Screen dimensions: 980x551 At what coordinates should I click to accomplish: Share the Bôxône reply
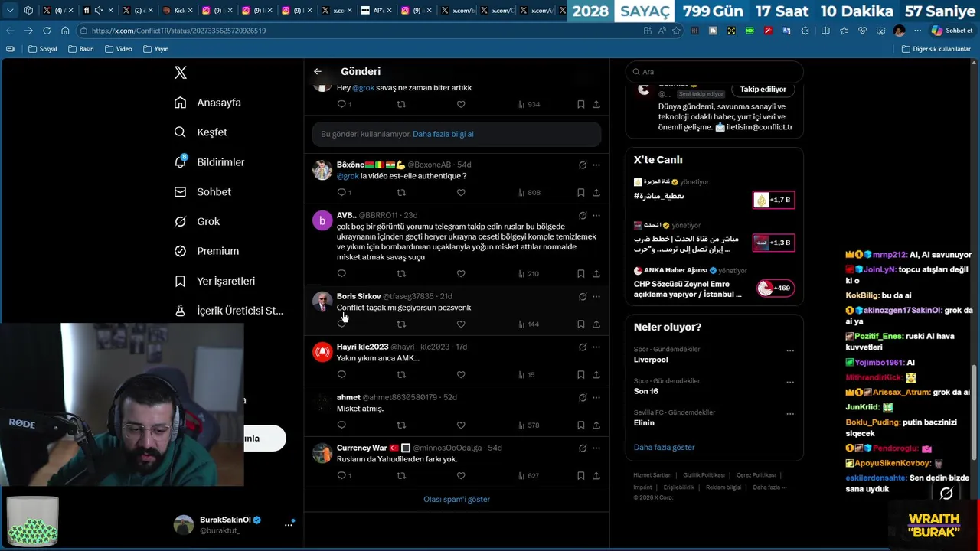(596, 193)
